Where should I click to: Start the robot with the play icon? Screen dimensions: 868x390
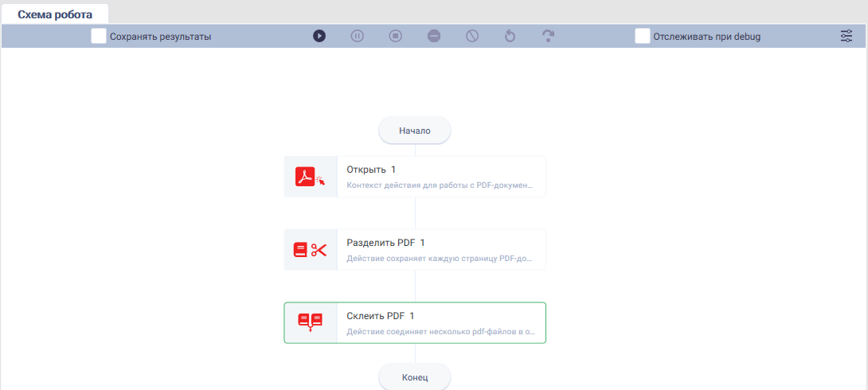click(x=319, y=36)
